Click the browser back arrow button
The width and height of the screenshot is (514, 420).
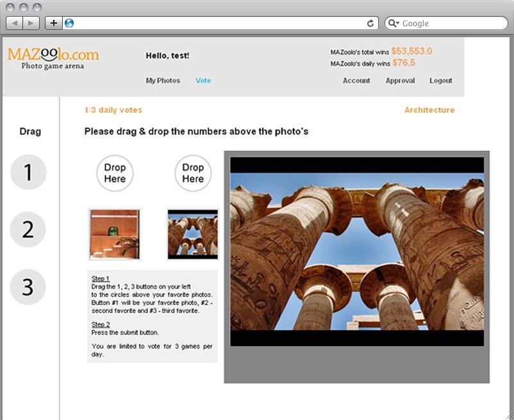pyautogui.click(x=15, y=23)
